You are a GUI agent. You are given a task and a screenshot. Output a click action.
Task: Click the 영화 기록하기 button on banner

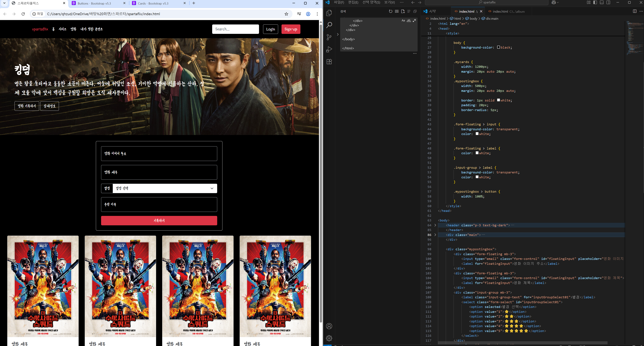click(x=27, y=106)
